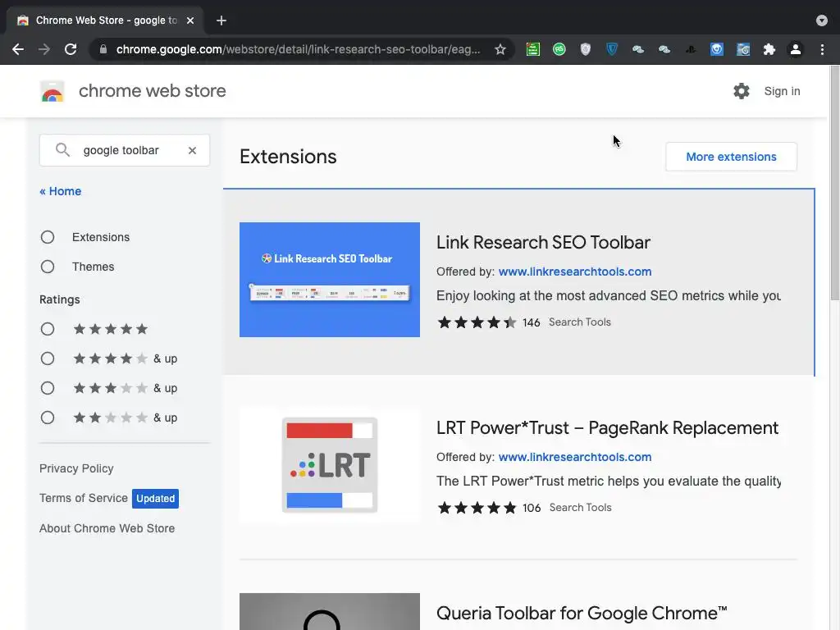Screen dimensions: 840x630
Task: Open the Chrome profile avatar
Action: tap(796, 49)
